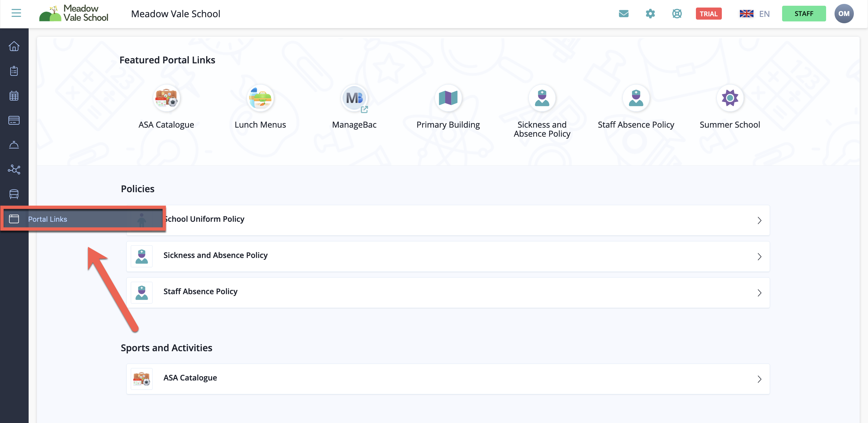Open the clipboard icon in sidebar
The height and width of the screenshot is (423, 868).
tap(14, 71)
